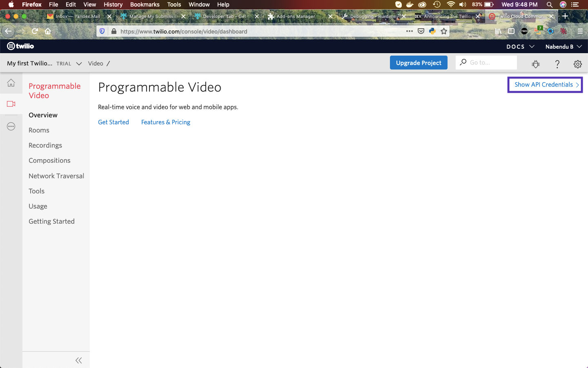Open the Firefox hamburger menu
The width and height of the screenshot is (588, 368).
pos(580,31)
